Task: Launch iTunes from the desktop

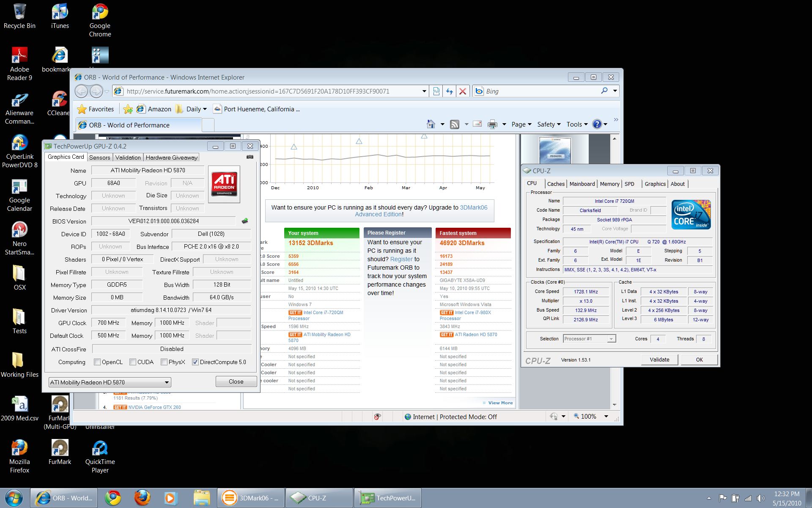Action: pos(60,16)
